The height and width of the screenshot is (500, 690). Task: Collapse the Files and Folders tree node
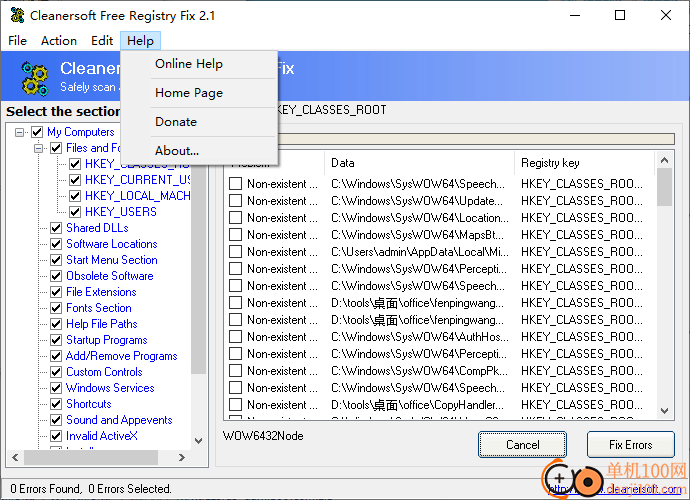pos(38,148)
